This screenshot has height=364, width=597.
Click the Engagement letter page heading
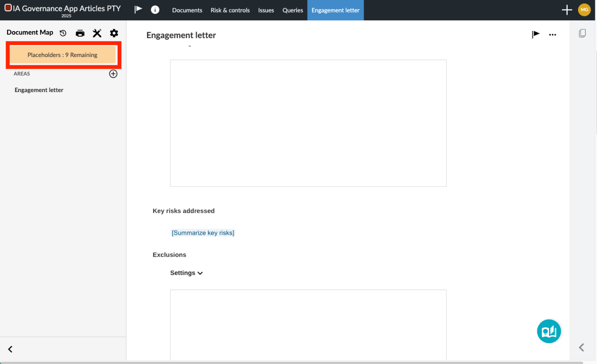181,35
